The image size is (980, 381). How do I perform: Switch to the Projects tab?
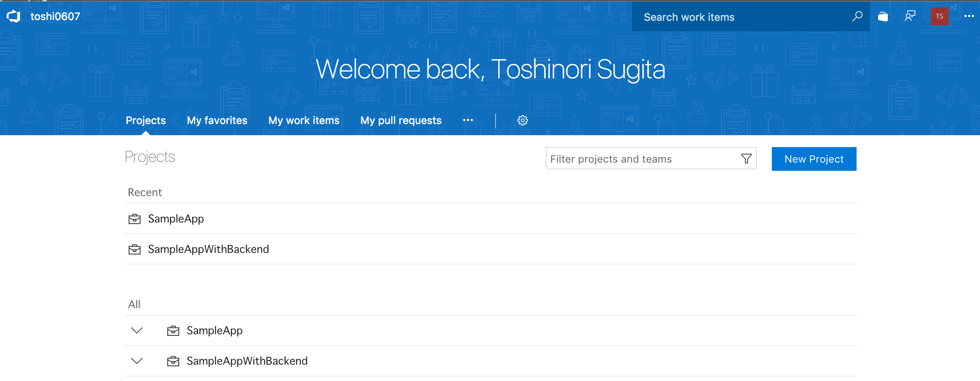(146, 120)
